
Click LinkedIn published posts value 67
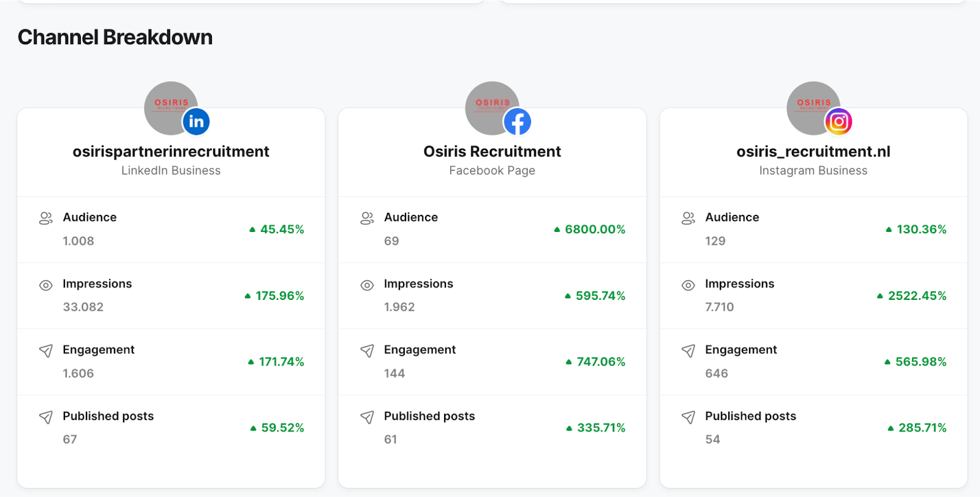tap(70, 439)
